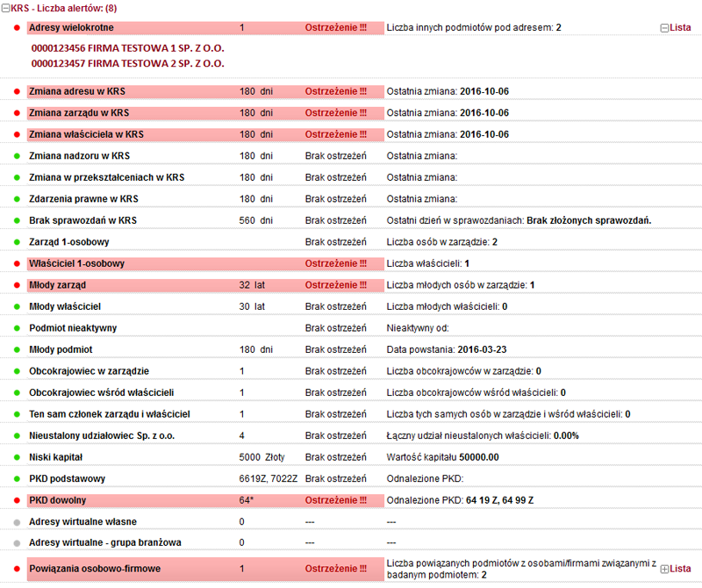Click the Ostrzeżenie status for Powiązania osobowo-firmowe
Screen dimensions: 702x588
point(336,569)
